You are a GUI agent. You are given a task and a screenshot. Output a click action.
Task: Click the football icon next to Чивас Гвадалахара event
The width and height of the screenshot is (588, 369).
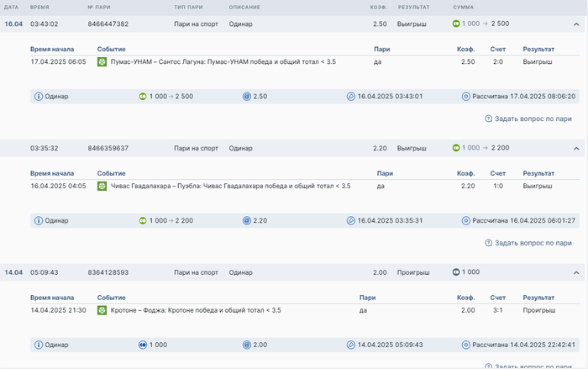coord(102,186)
